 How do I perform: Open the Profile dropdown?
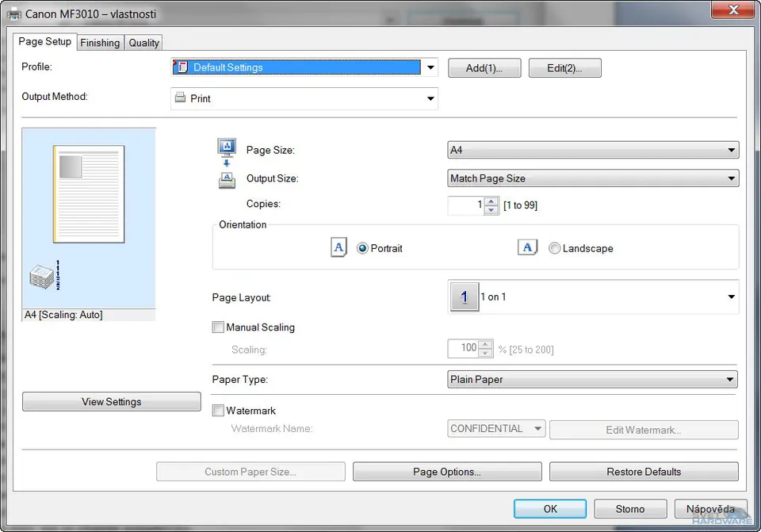304,67
